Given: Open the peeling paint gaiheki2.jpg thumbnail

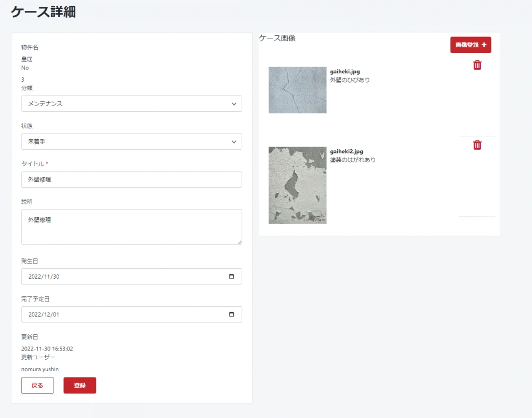Looking at the screenshot, I should tap(298, 186).
